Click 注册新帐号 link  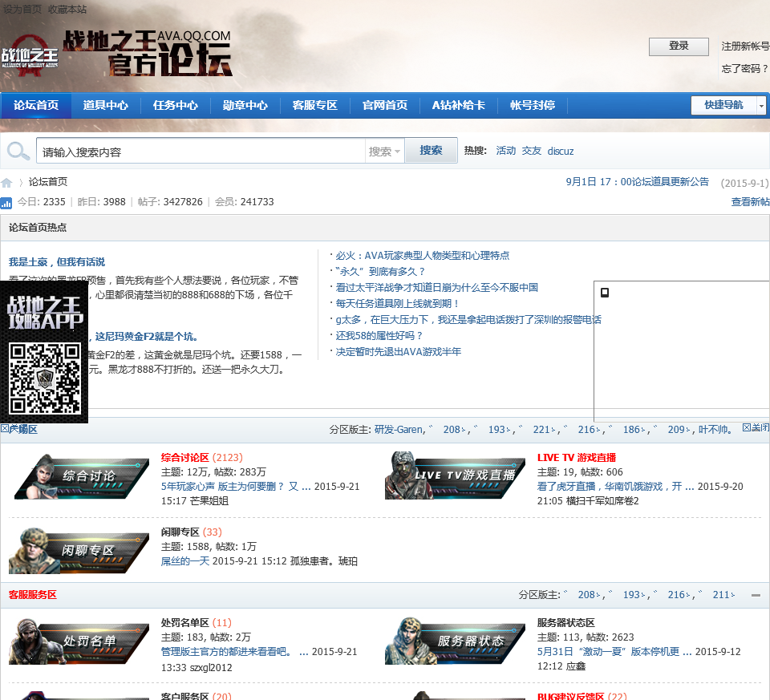click(745, 47)
